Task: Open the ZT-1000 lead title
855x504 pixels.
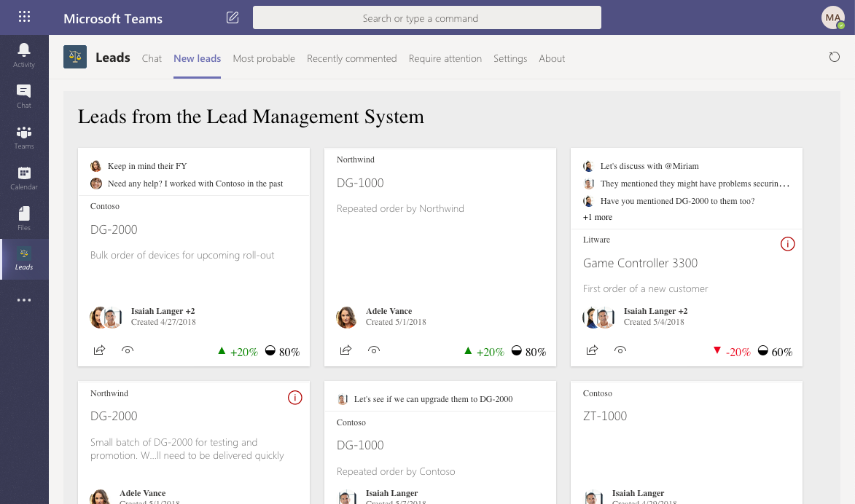Action: 605,416
